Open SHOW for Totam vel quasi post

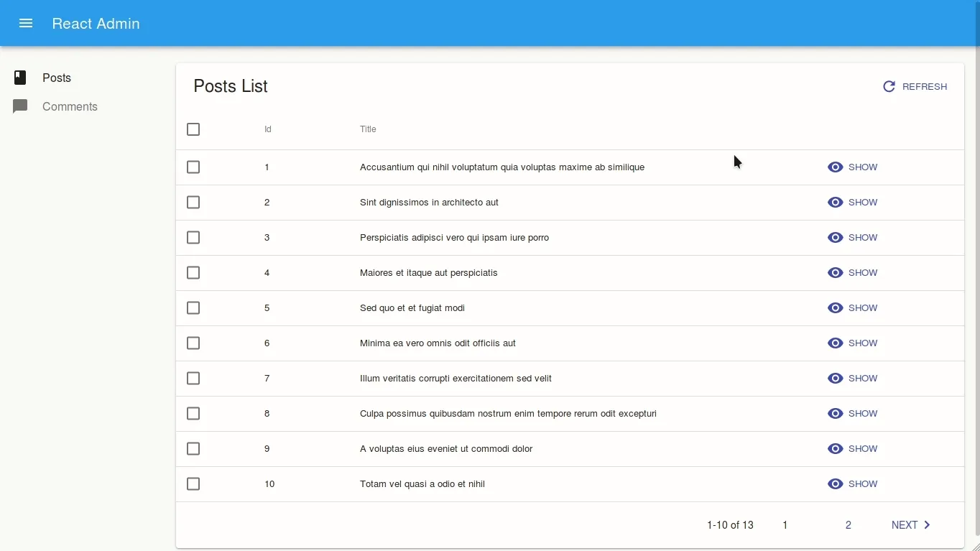[863, 484]
